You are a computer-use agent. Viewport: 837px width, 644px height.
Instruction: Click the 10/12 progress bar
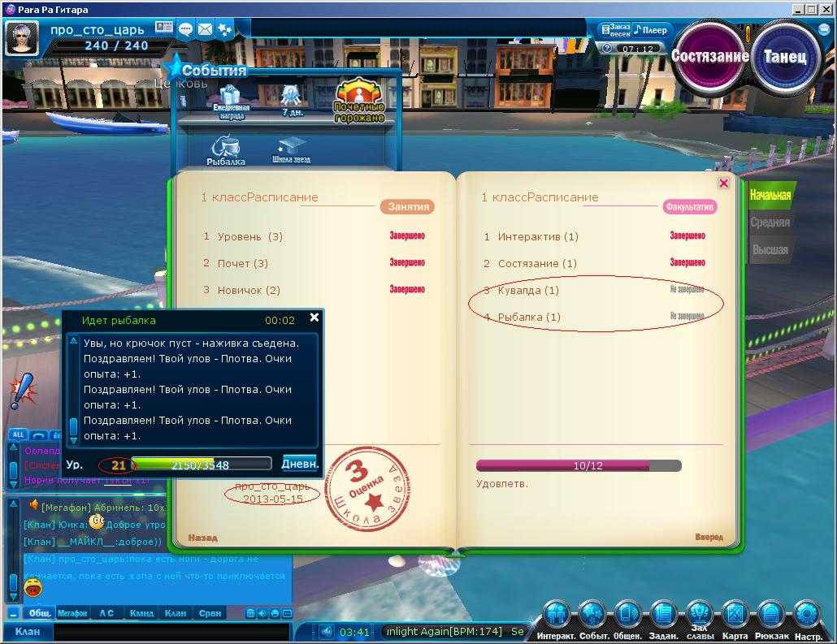579,465
